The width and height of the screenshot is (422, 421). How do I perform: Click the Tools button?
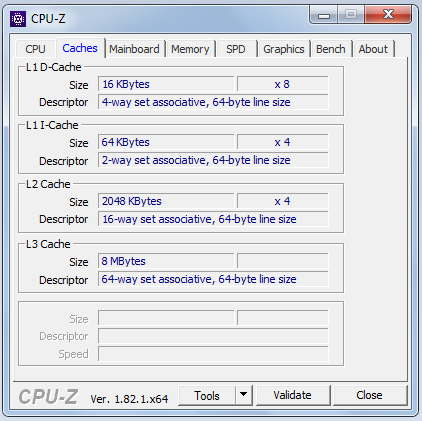(207, 395)
